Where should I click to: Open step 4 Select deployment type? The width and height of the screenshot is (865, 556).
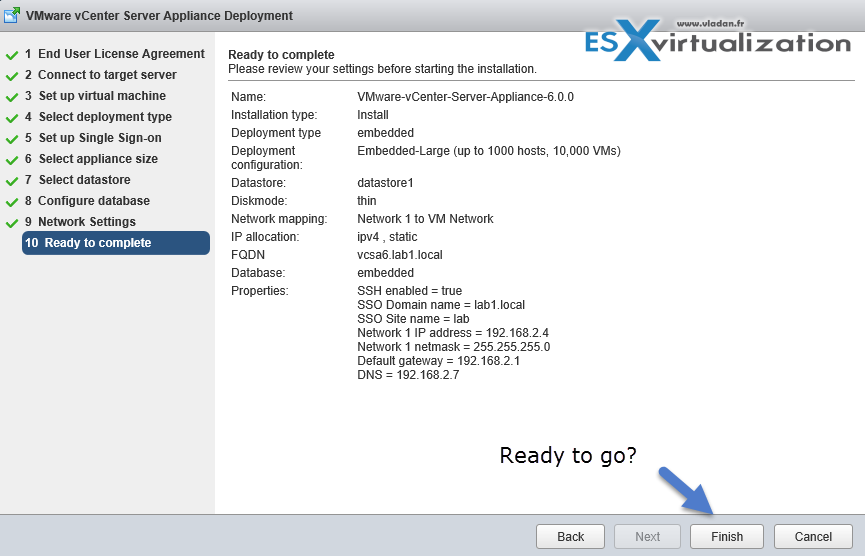pos(99,116)
